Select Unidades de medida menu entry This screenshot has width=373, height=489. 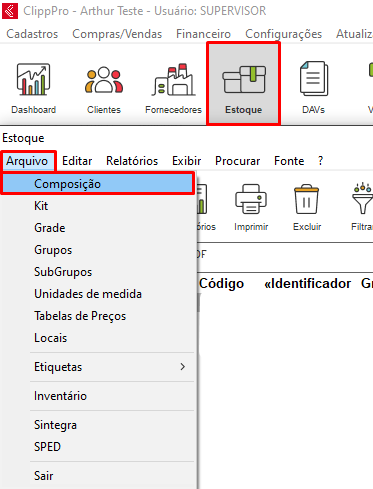[x=88, y=294]
